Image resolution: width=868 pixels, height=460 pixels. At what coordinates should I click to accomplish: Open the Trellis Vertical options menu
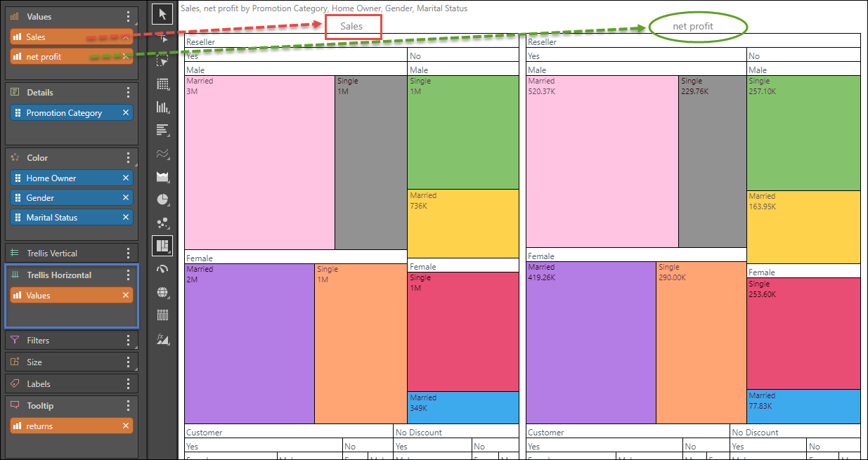click(128, 254)
